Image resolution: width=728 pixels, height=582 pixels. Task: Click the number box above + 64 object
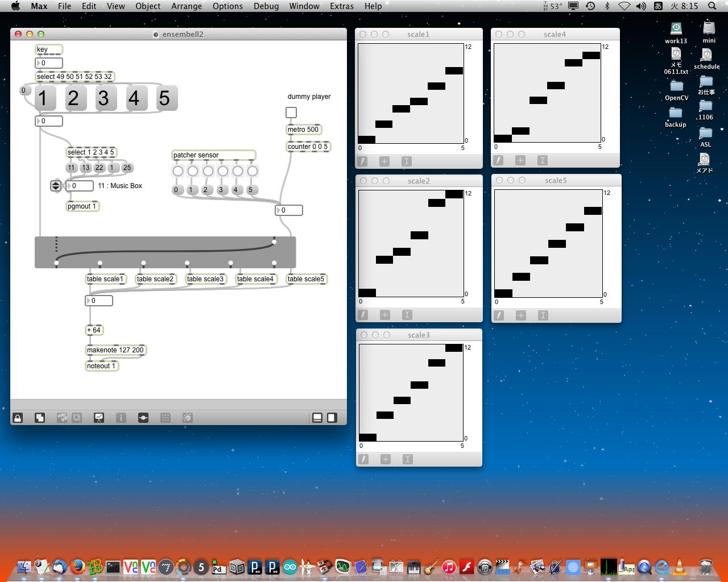coord(99,301)
